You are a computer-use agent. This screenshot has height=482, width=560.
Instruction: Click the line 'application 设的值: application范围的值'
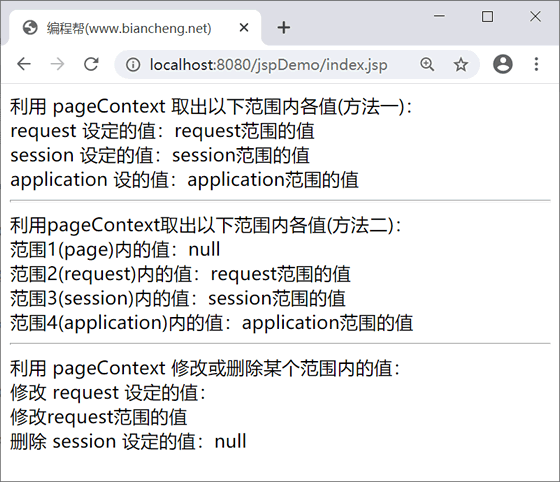(184, 180)
